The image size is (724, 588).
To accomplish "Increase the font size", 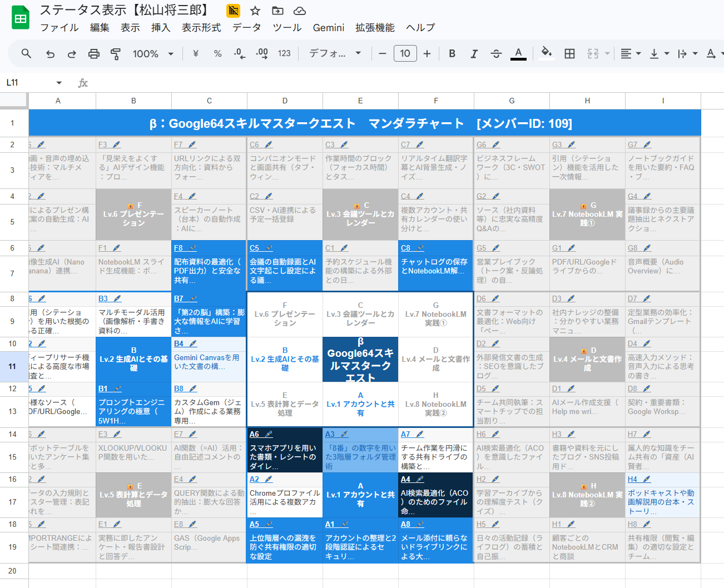I will pos(427,53).
